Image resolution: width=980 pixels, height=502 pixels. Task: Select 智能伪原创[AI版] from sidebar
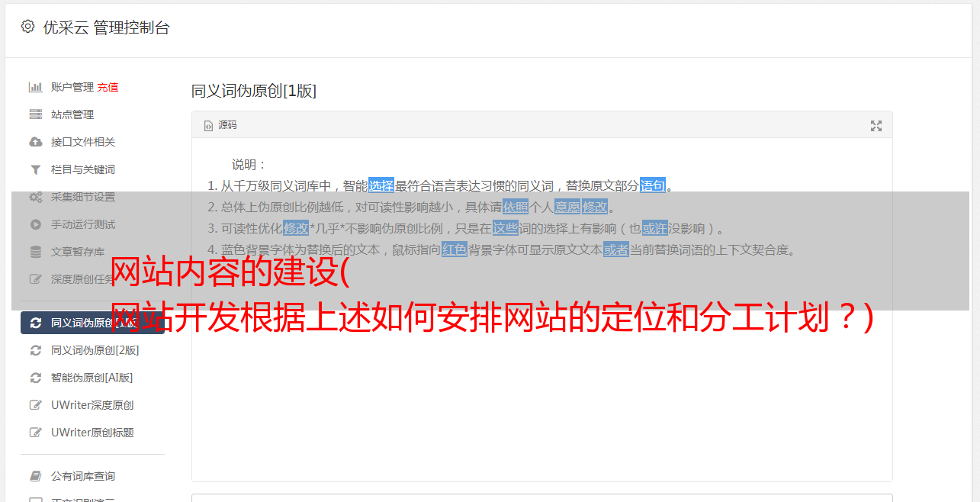point(92,378)
